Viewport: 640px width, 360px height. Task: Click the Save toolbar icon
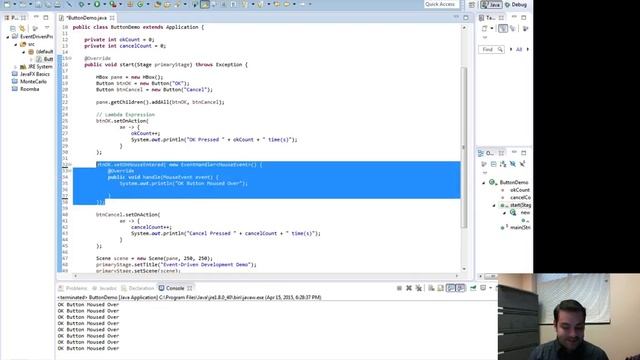click(x=38, y=4)
